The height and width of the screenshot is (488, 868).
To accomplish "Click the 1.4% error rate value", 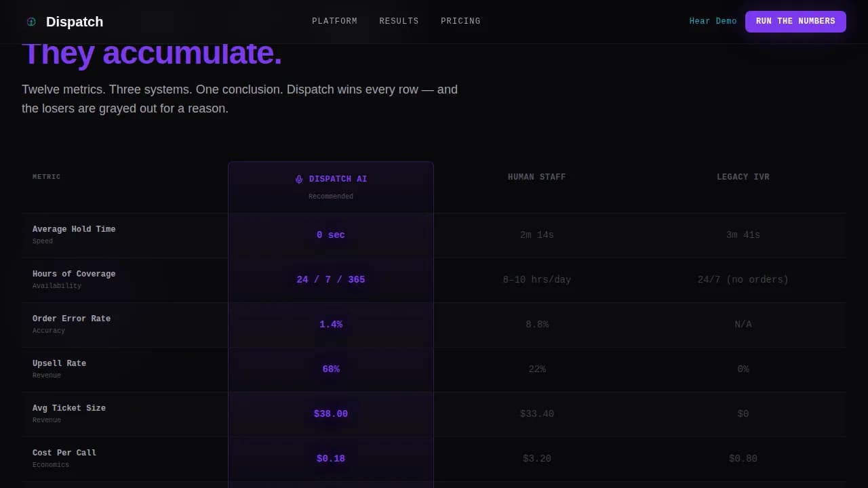I will coord(331,325).
